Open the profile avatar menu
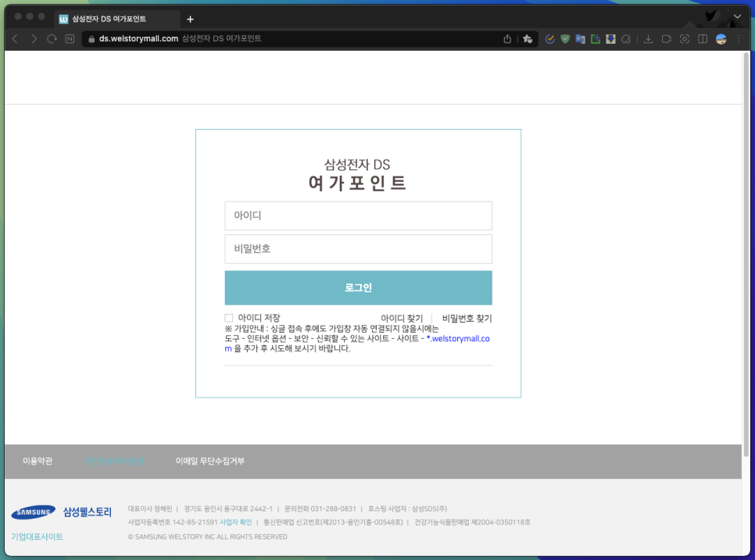 pyautogui.click(x=721, y=39)
